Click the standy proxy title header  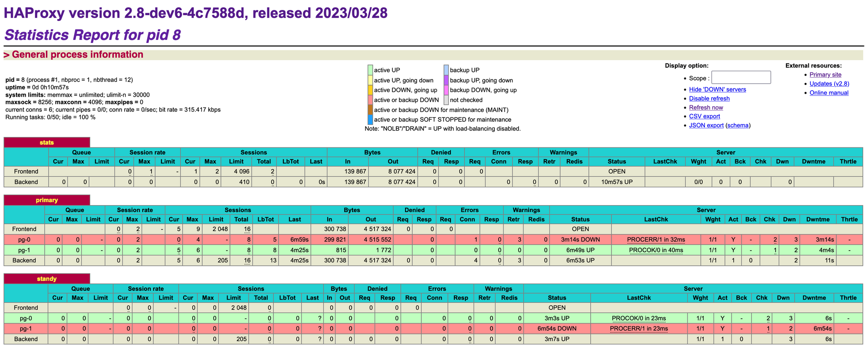[x=47, y=279]
